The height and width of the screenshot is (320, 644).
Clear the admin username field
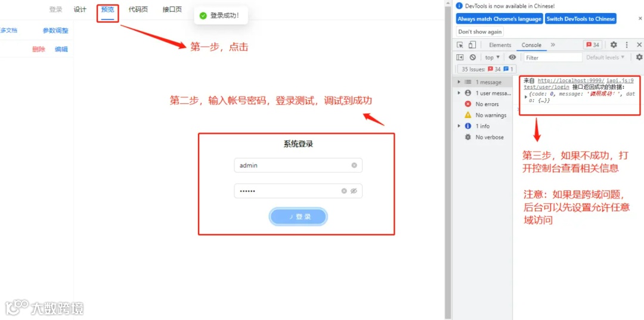[x=354, y=165]
